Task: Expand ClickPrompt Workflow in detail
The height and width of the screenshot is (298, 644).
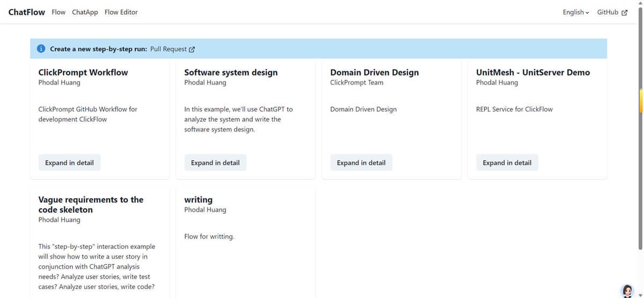Action: click(x=69, y=163)
